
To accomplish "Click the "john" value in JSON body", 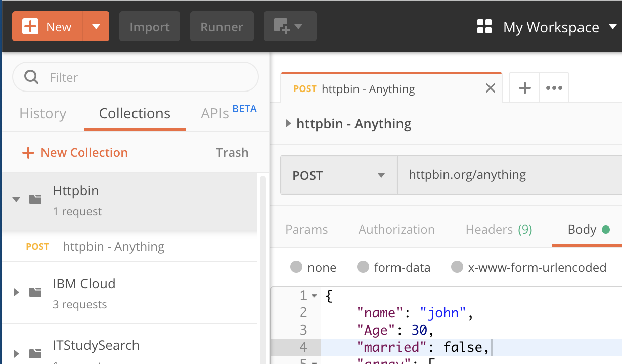I will tap(444, 312).
